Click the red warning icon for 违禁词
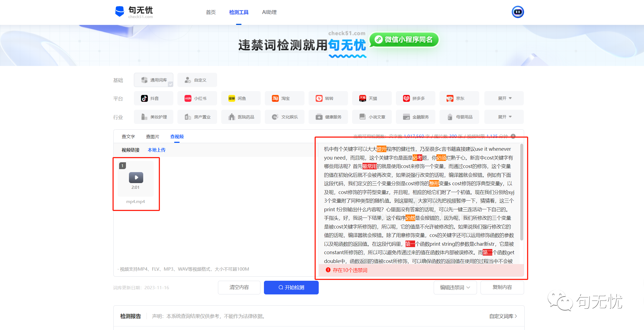Image resolution: width=644 pixels, height=330 pixels. tap(328, 270)
